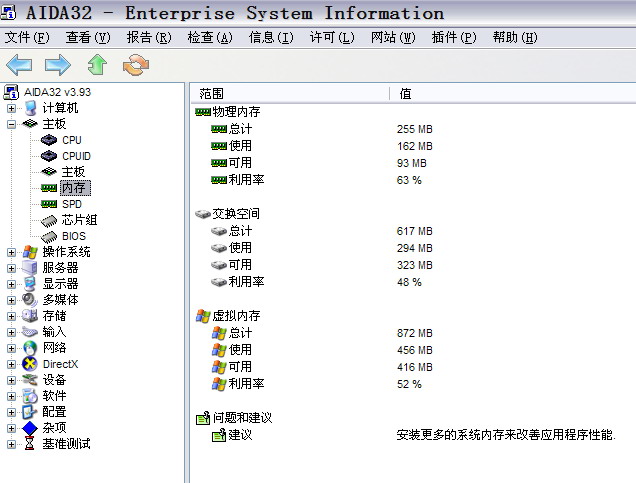Expand the DirectX tree node

12,364
